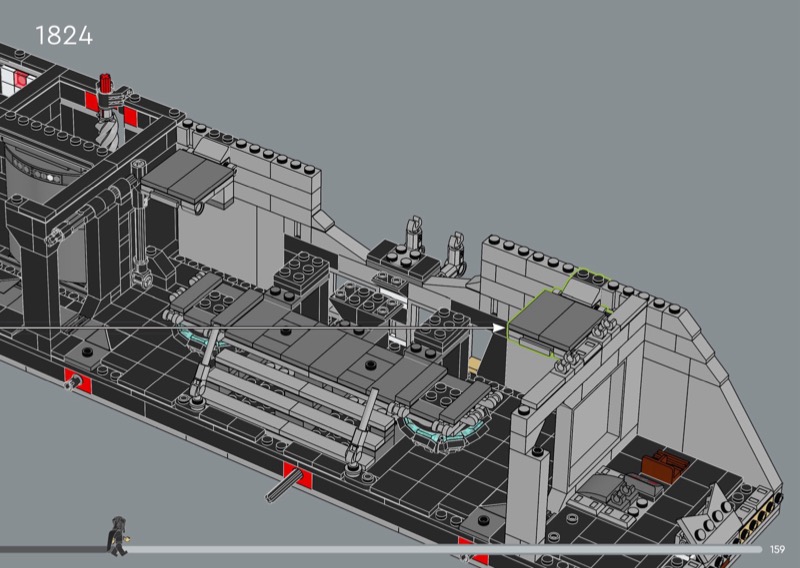The height and width of the screenshot is (568, 800).
Task: Click the transparent blue curved piece
Action: coord(445,431)
